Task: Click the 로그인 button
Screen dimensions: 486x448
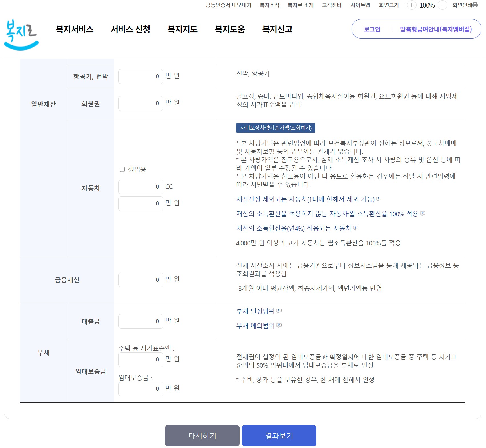Action: (x=372, y=29)
